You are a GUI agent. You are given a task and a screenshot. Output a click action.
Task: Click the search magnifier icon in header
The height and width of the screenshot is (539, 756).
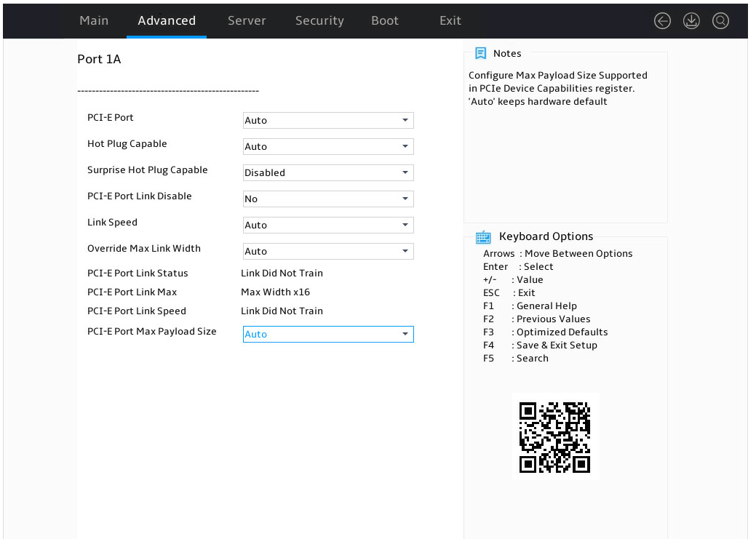[x=720, y=20]
